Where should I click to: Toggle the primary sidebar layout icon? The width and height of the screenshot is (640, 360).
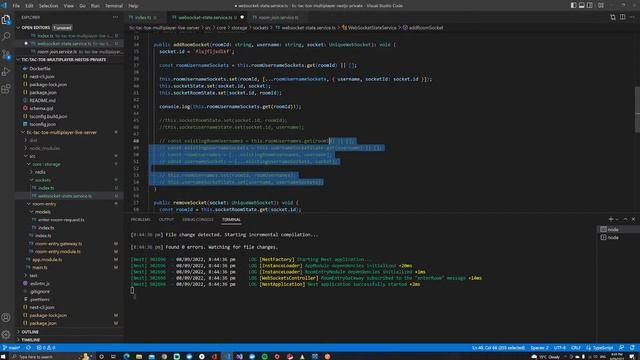point(573,5)
